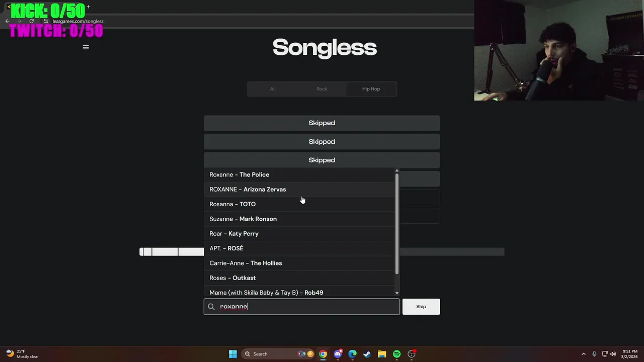Open Discord from taskbar
The height and width of the screenshot is (362, 644).
(338, 354)
